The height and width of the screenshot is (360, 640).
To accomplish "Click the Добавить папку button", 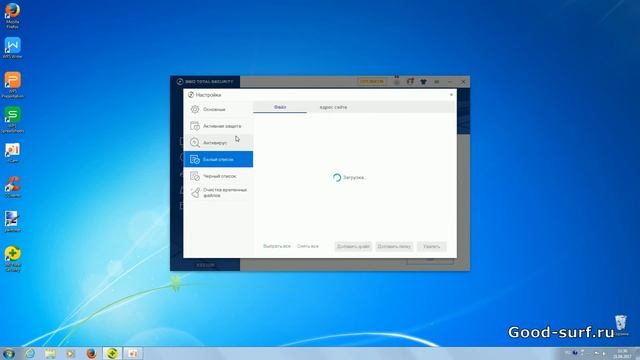I will 394,247.
